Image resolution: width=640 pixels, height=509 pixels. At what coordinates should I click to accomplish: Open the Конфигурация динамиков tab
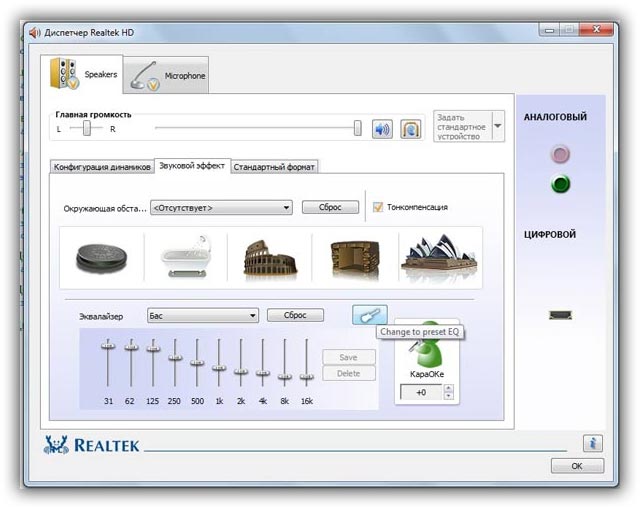[x=102, y=167]
